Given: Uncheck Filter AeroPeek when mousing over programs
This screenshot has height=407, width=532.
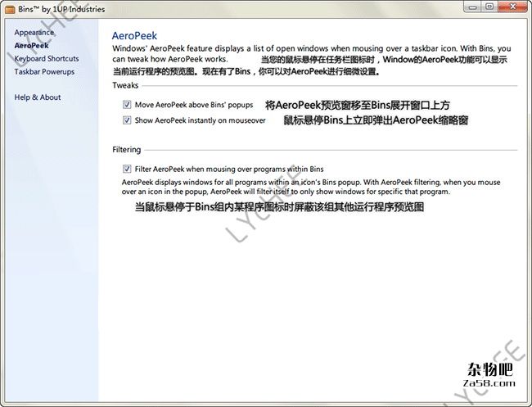Looking at the screenshot, I should tap(127, 169).
